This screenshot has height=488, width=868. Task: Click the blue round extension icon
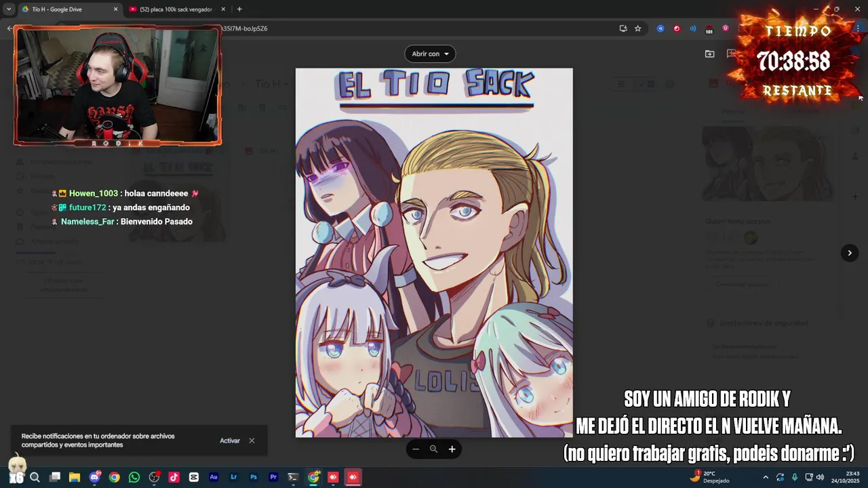660,28
